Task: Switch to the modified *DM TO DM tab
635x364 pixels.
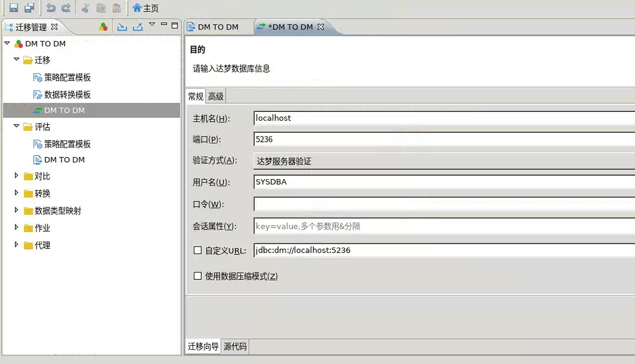Action: click(290, 27)
